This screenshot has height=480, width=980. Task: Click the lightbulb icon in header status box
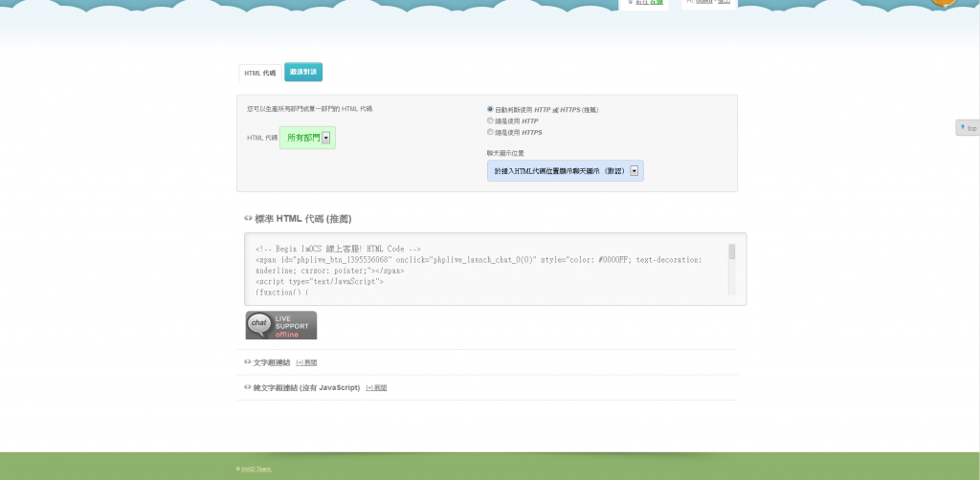(x=630, y=2)
